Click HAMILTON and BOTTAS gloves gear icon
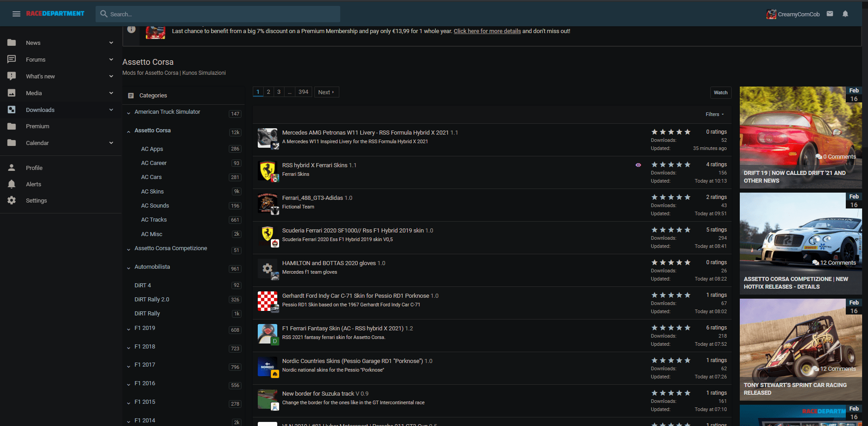868x426 pixels. pyautogui.click(x=268, y=269)
